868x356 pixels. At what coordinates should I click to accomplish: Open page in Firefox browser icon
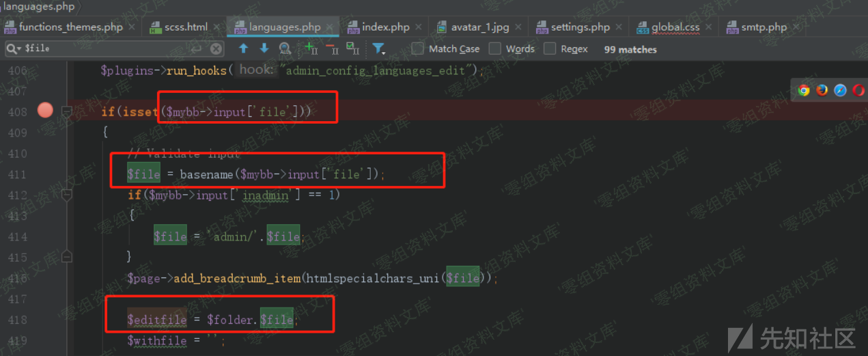[822, 90]
